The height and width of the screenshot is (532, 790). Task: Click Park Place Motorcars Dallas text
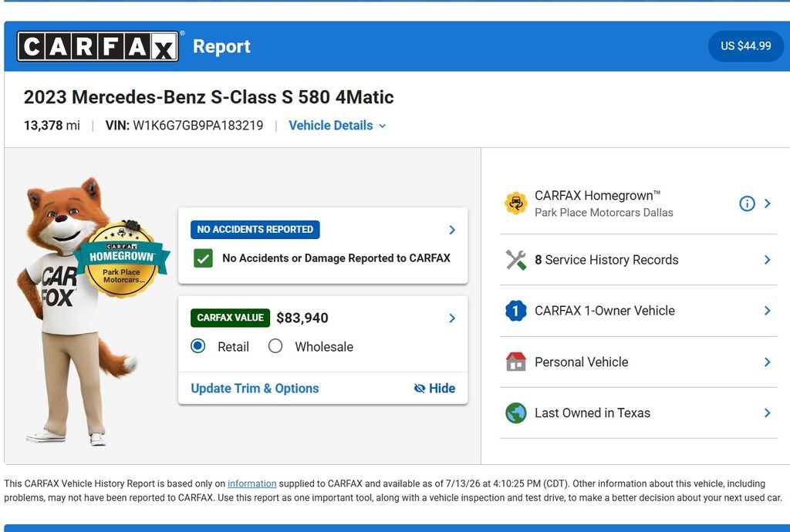(x=603, y=212)
